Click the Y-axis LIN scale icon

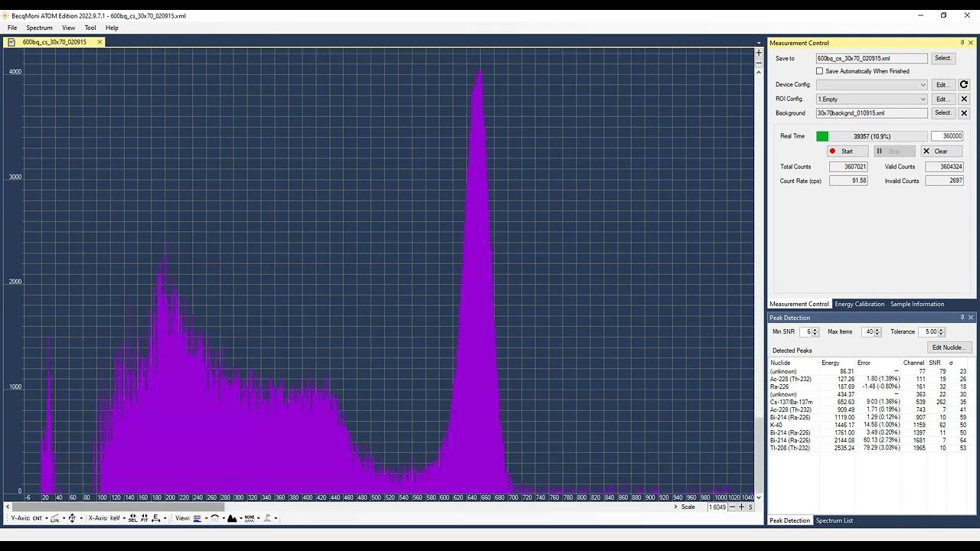pyautogui.click(x=54, y=518)
